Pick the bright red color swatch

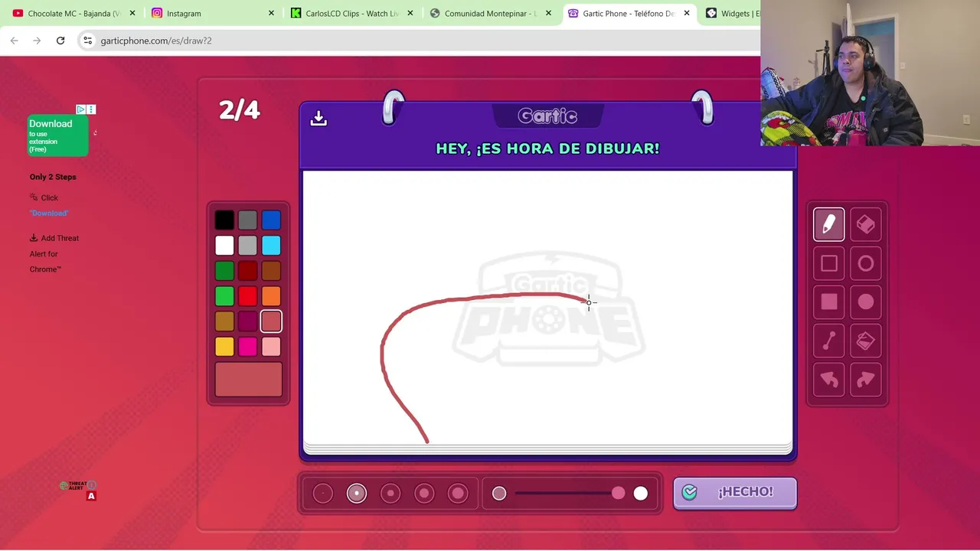[247, 296]
